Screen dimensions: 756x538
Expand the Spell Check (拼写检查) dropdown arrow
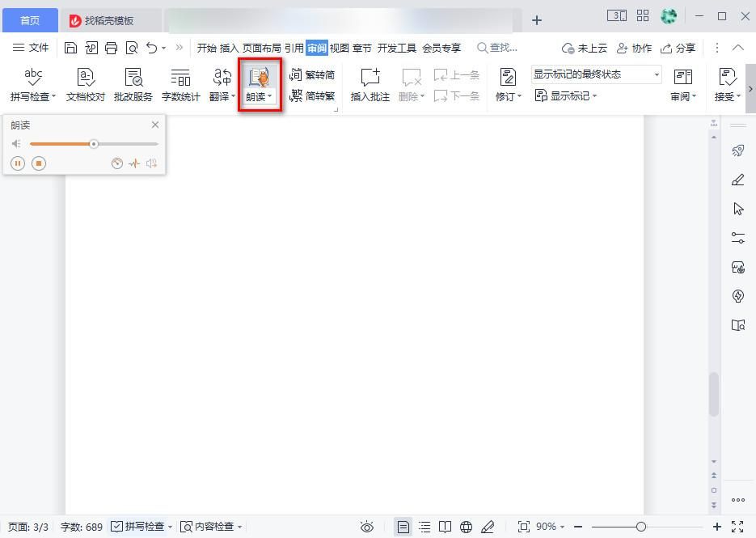53,96
